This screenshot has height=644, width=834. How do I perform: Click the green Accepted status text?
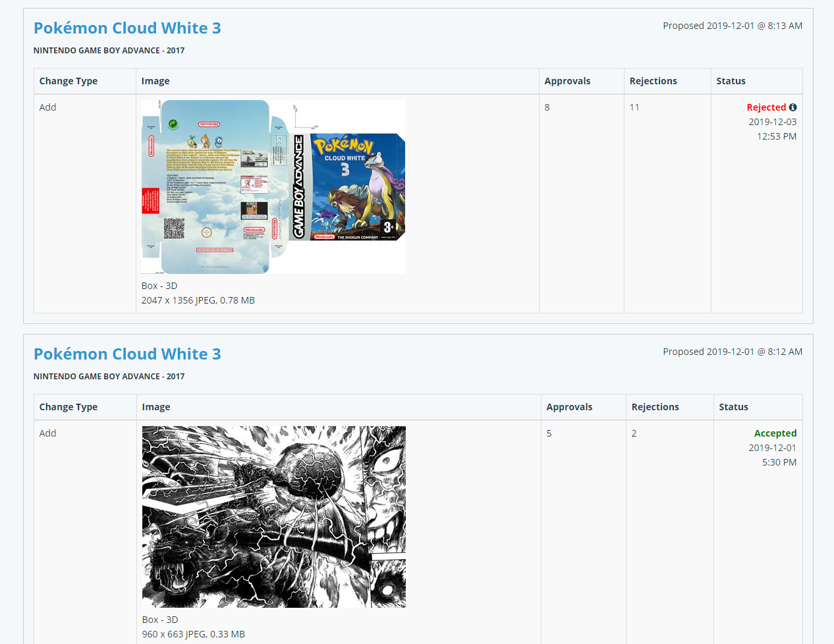tap(775, 433)
